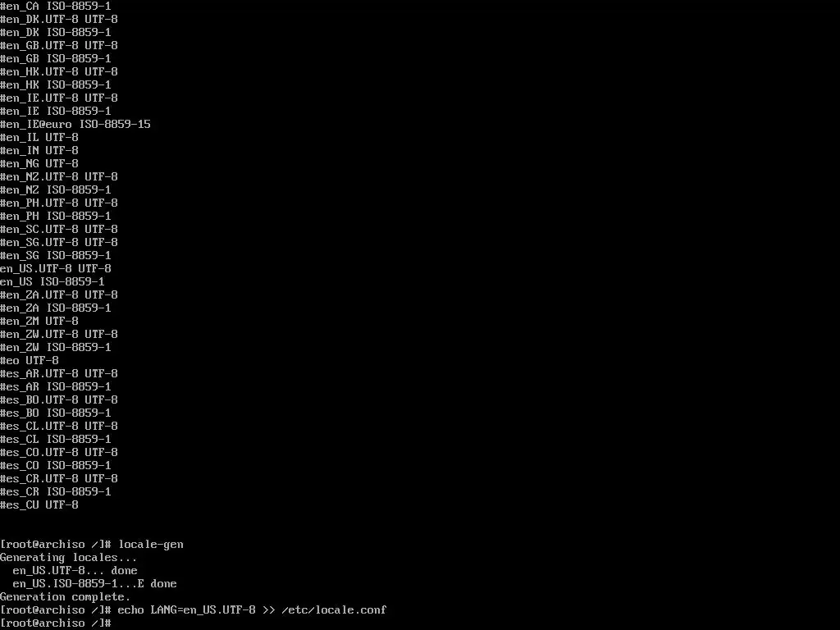
Task: Click the en_US.UTF-8 UTF-8 uncommented line
Action: tap(56, 268)
